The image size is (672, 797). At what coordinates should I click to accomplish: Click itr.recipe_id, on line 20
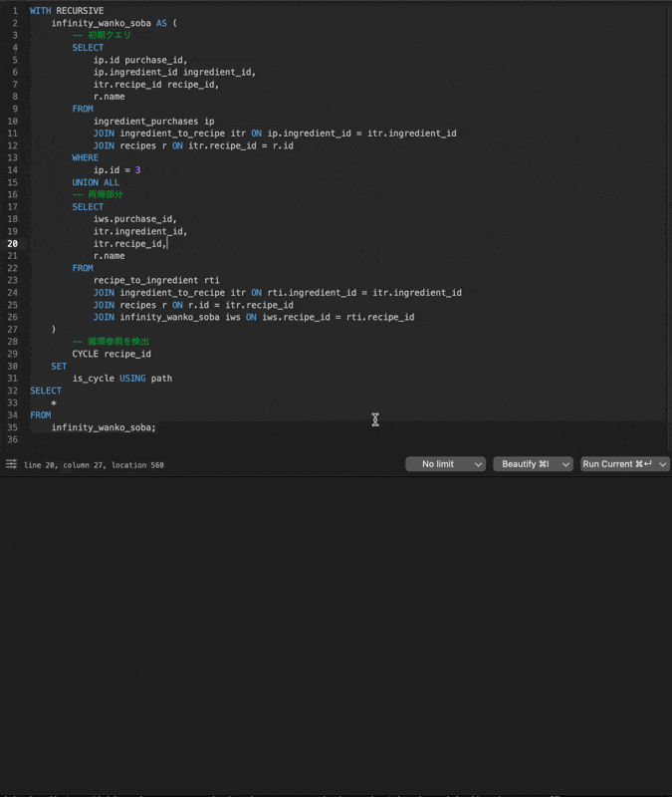[130, 243]
